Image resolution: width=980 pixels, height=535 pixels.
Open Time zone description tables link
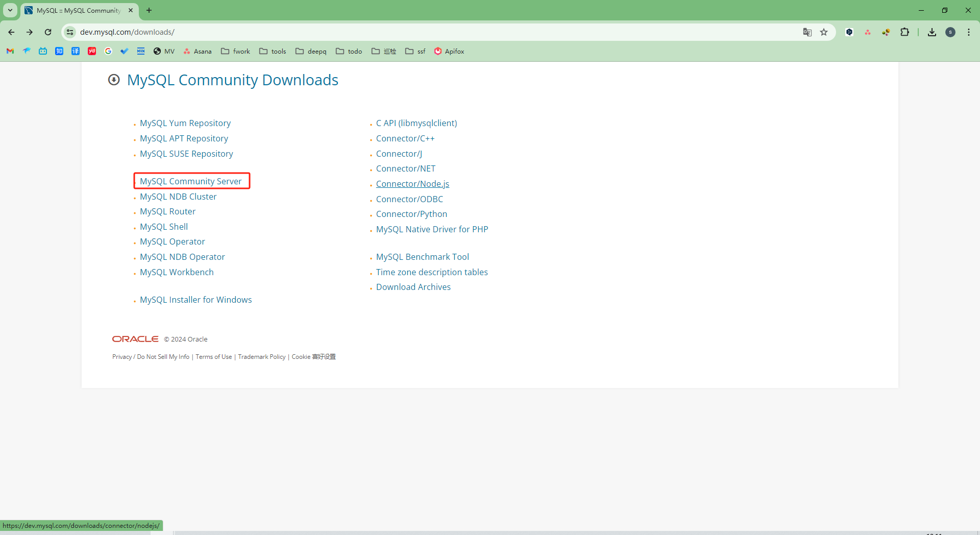click(x=432, y=272)
